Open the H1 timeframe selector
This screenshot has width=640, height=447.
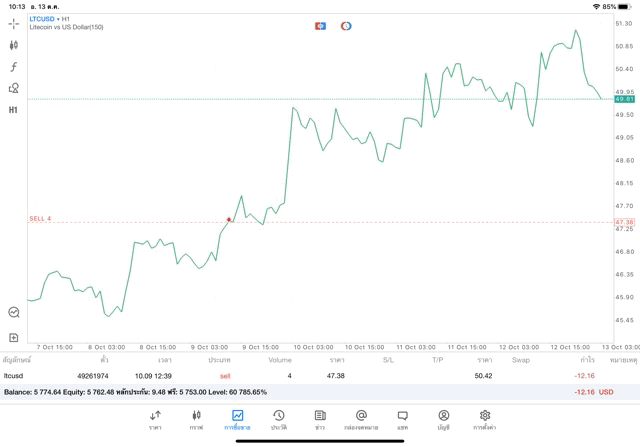click(14, 110)
